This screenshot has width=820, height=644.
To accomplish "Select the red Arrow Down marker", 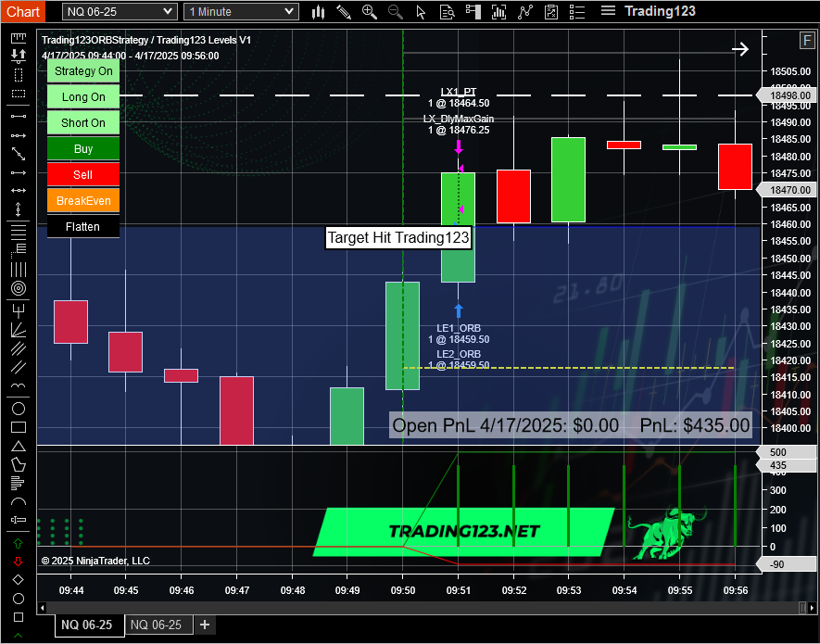I will pos(19,562).
